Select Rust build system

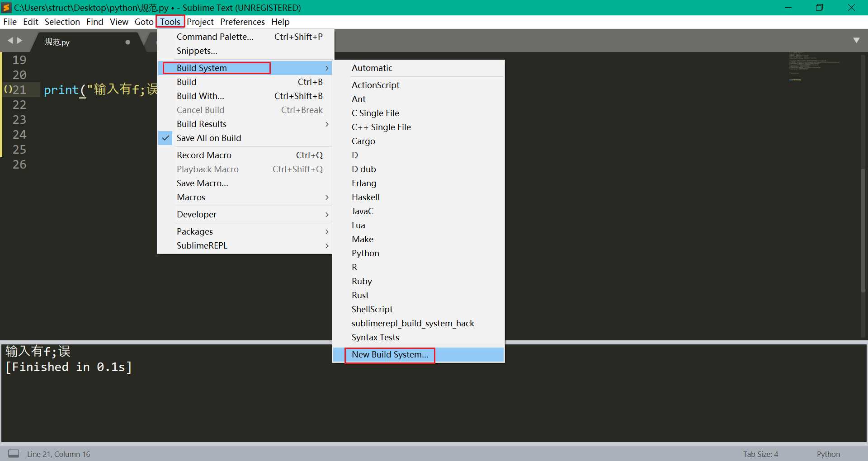[x=418, y=295]
